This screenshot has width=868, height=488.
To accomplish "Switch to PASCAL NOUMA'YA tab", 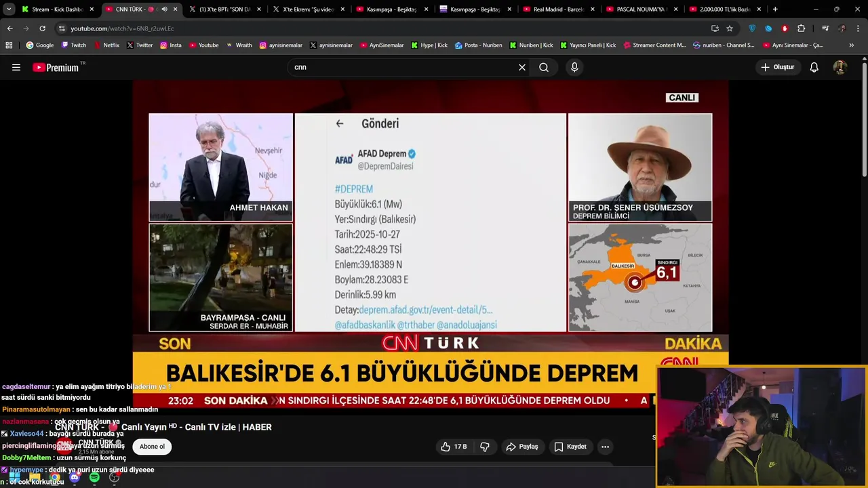I will [642, 9].
